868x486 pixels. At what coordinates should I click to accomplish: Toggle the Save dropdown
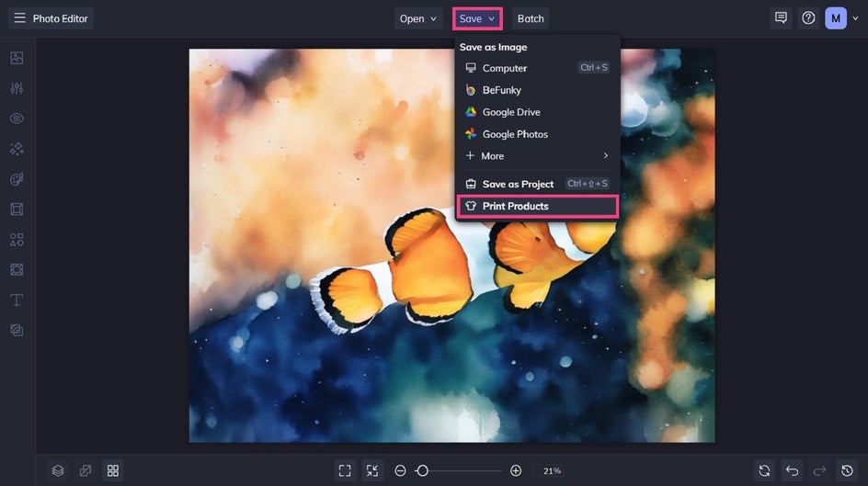coord(477,18)
